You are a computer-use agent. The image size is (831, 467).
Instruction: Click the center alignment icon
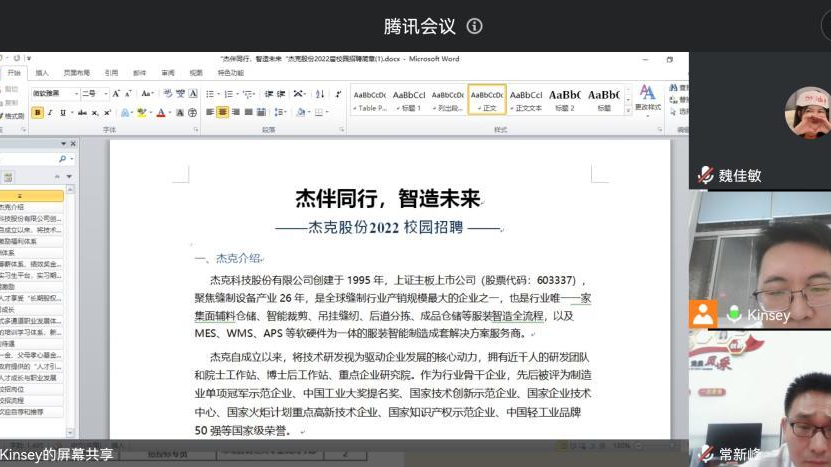pos(222,113)
